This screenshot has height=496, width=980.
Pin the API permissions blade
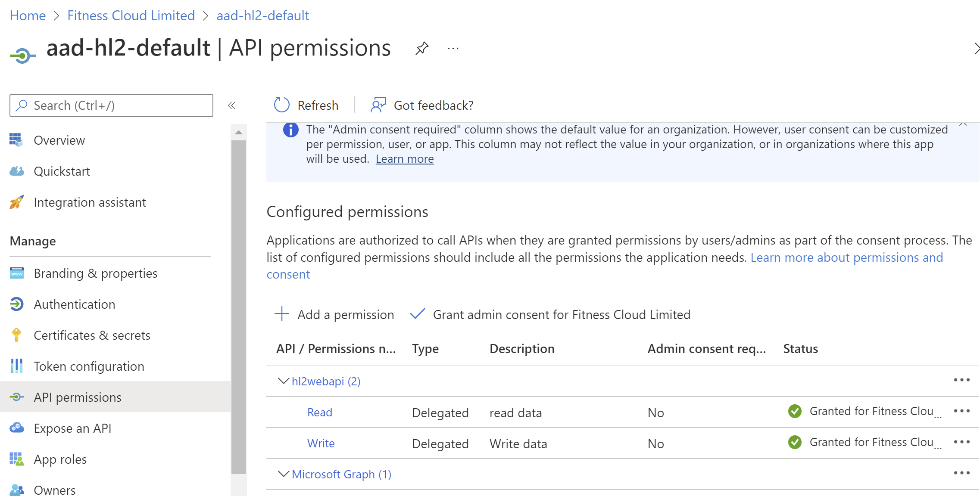tap(422, 48)
